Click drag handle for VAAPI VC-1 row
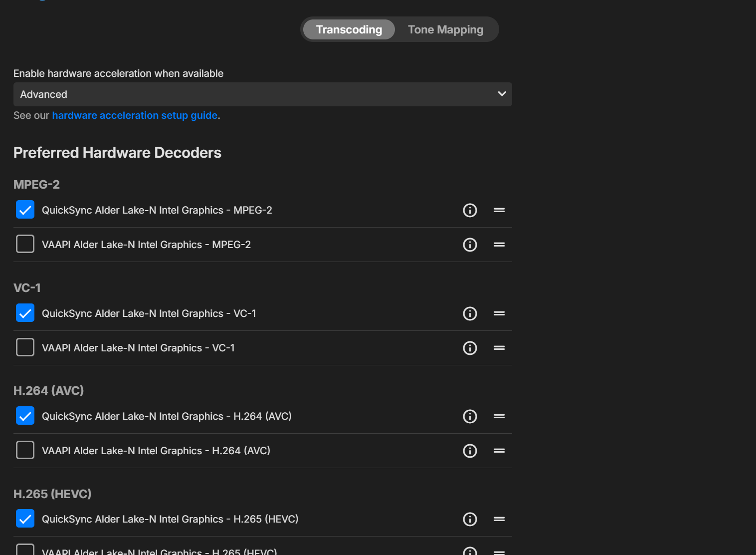The height and width of the screenshot is (555, 756). pos(499,348)
